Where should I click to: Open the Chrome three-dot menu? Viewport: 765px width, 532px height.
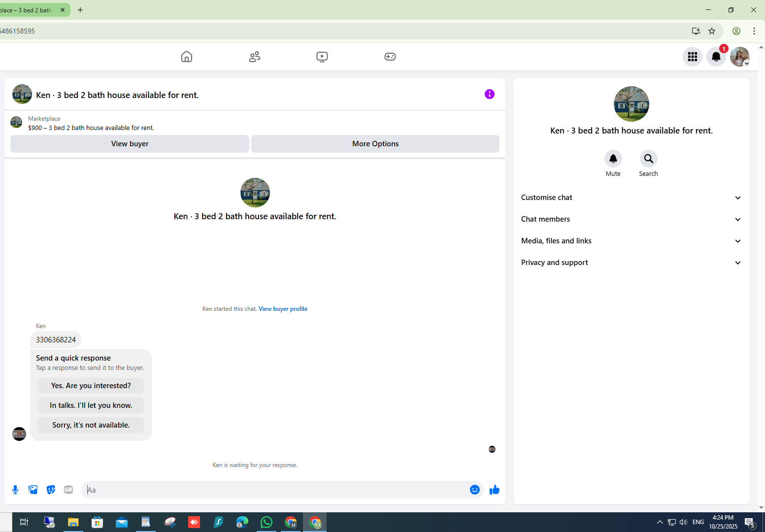pyautogui.click(x=754, y=31)
